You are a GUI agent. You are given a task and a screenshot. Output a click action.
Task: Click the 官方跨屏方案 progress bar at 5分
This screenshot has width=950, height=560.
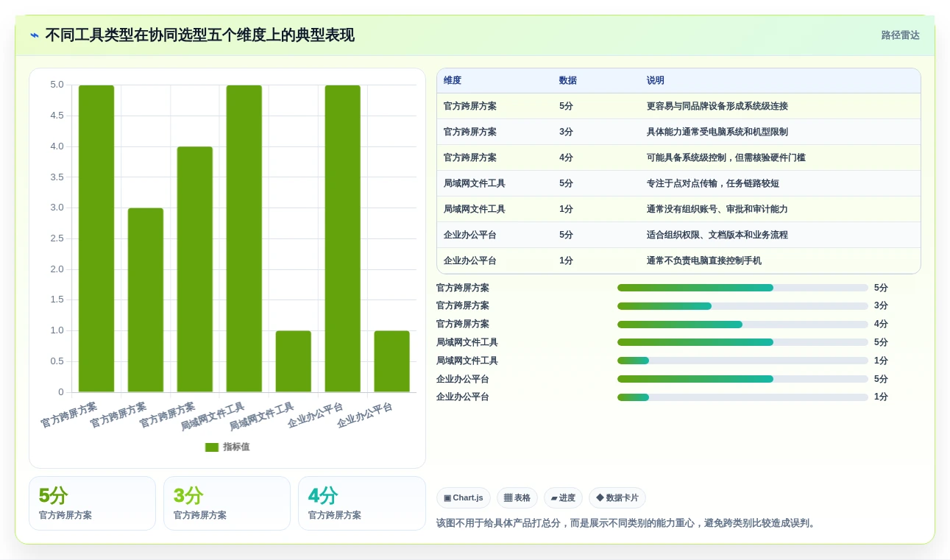(742, 288)
